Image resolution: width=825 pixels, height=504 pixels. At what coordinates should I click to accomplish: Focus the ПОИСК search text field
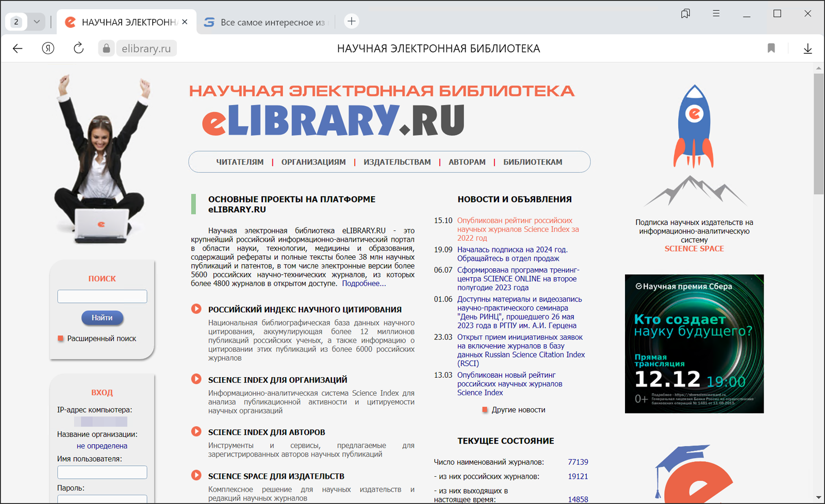pyautogui.click(x=102, y=296)
